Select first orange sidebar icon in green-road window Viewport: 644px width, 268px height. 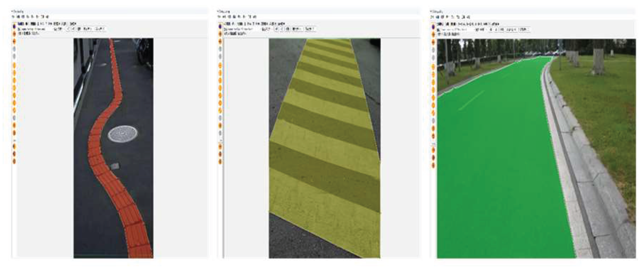click(433, 34)
